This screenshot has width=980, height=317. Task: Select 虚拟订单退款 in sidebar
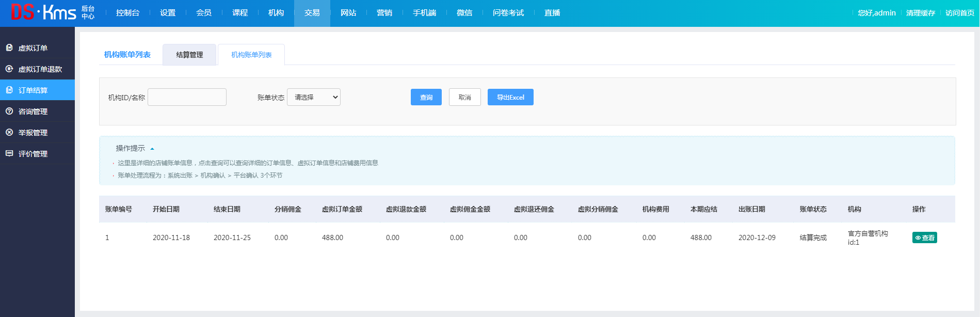(37, 69)
